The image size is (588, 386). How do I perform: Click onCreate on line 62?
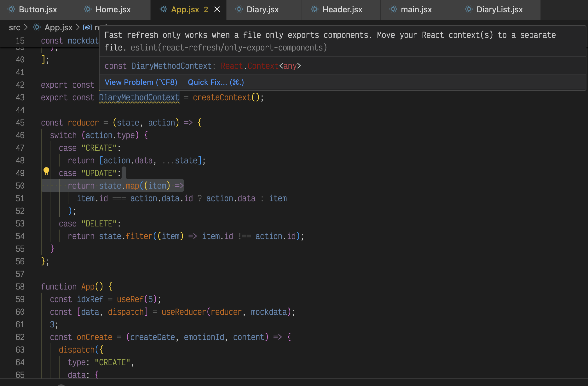tap(95, 337)
